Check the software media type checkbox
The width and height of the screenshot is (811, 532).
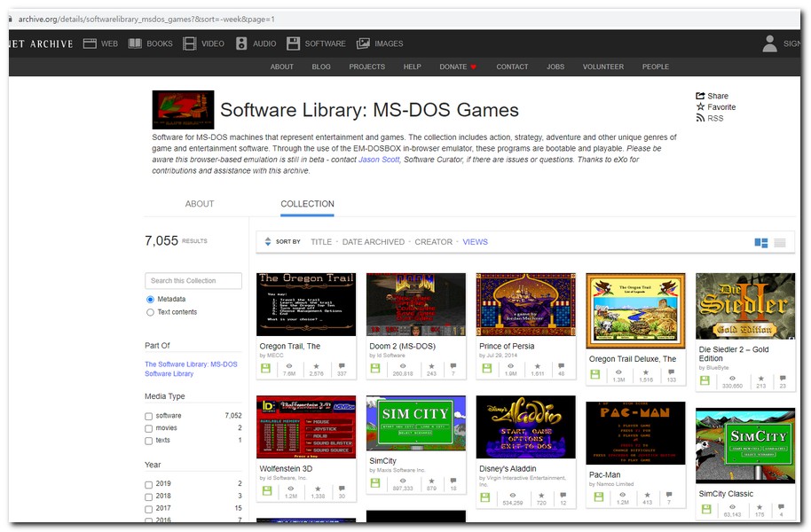pyautogui.click(x=149, y=416)
